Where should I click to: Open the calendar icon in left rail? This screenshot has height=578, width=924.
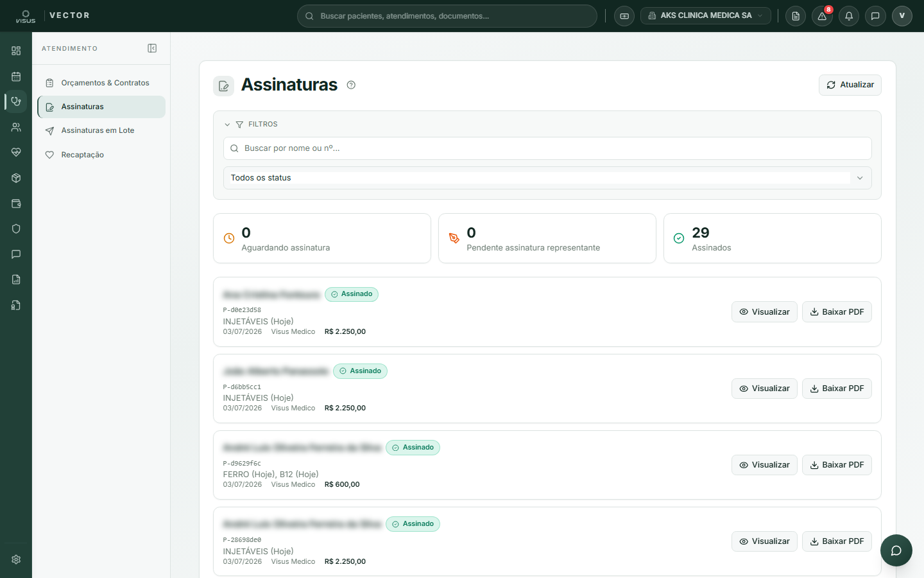point(16,76)
